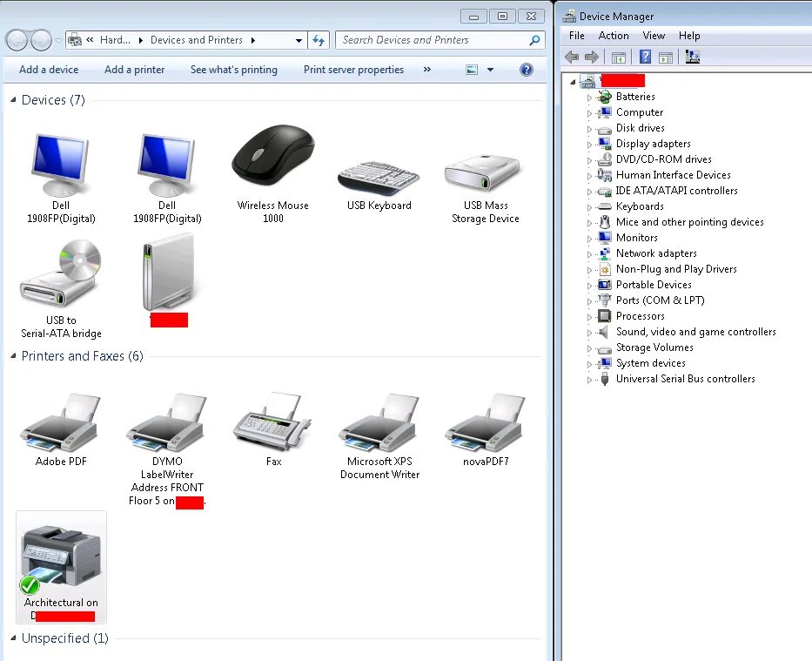Select Storage Volumes in Device Manager
The width and height of the screenshot is (812, 661).
tap(654, 347)
